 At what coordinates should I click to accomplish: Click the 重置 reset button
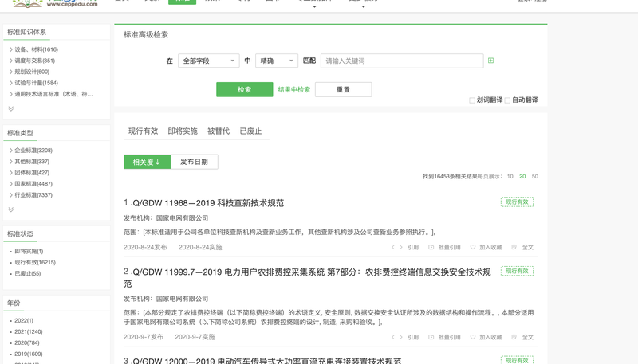tap(343, 89)
